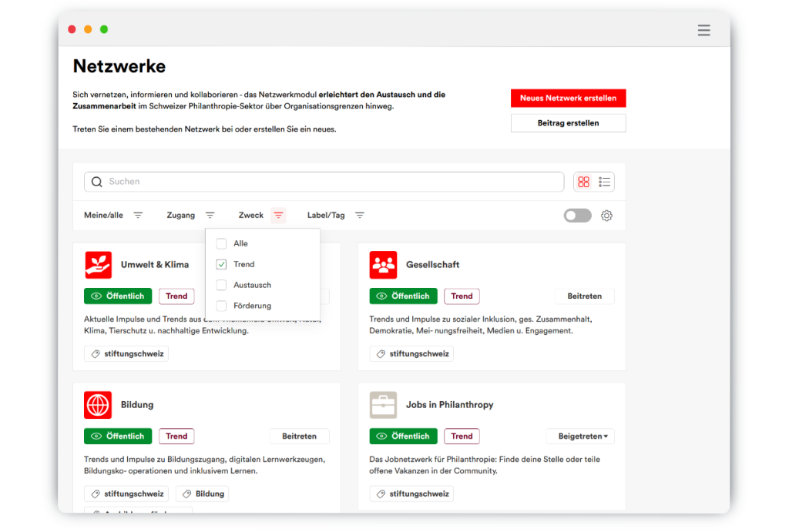
Task: Check the Austausch checkbox
Action: click(221, 285)
